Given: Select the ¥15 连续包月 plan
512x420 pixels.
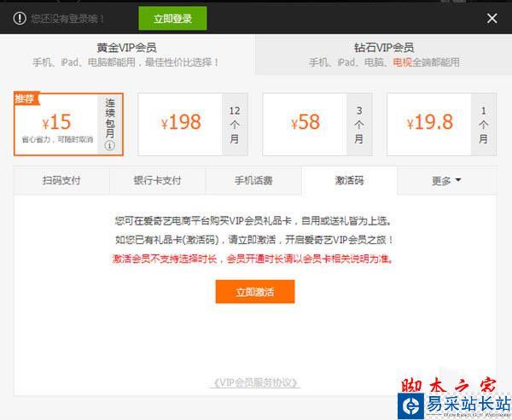Looking at the screenshot, I should (x=68, y=124).
